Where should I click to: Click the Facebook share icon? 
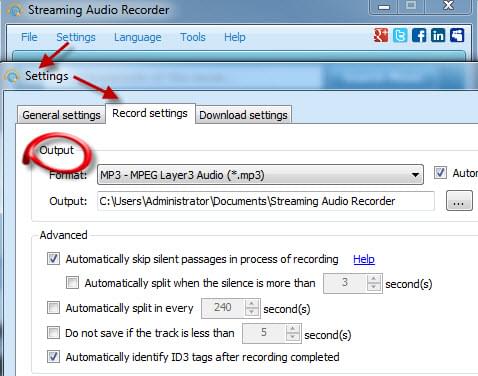(x=419, y=35)
